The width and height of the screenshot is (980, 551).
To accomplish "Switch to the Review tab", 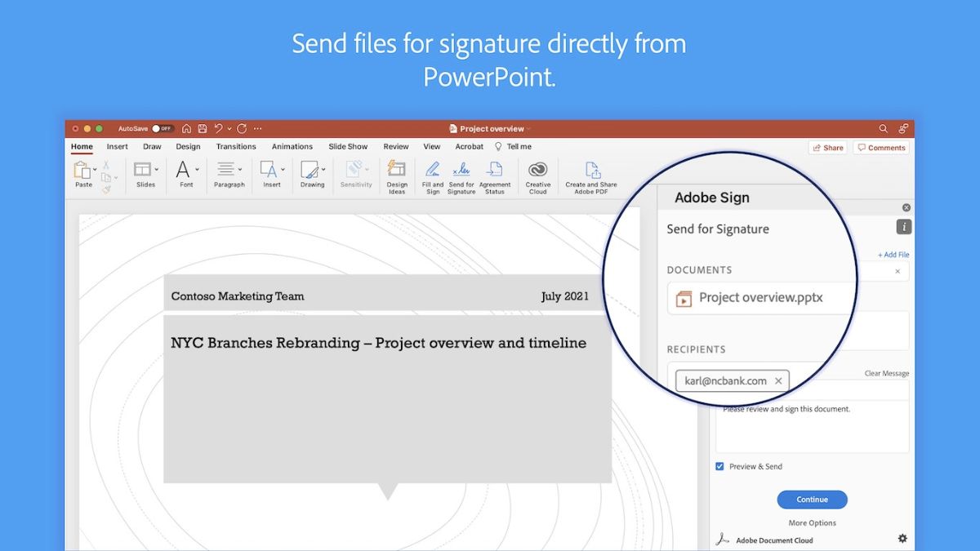I will (x=396, y=147).
